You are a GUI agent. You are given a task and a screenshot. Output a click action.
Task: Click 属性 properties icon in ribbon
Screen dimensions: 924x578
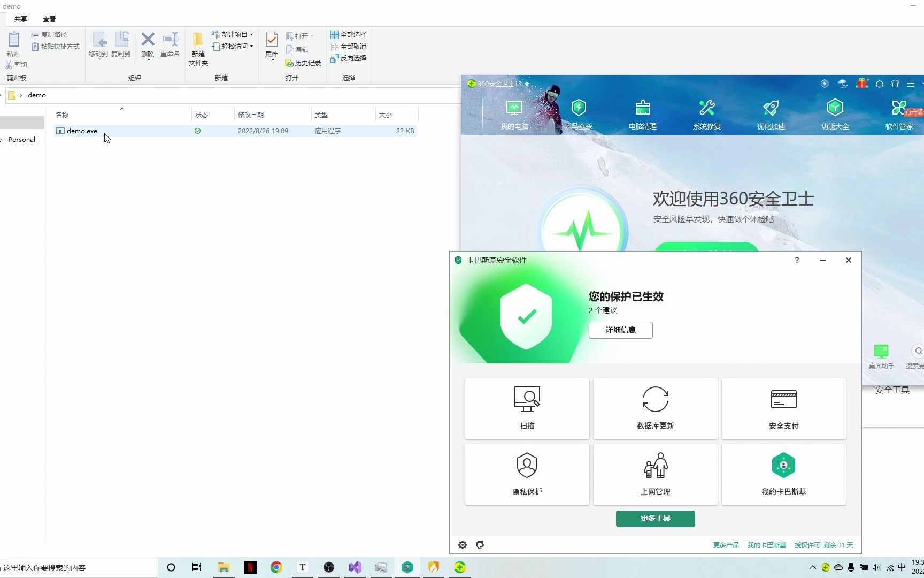pyautogui.click(x=272, y=45)
